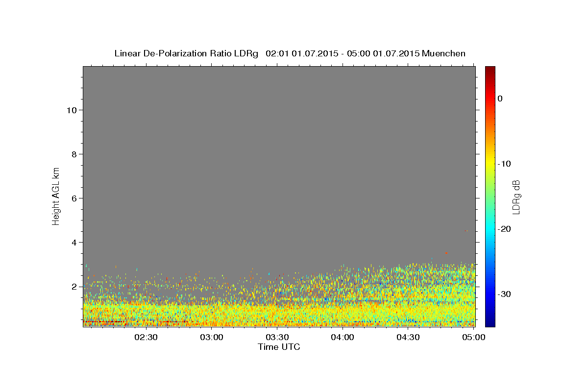Select the 'LDRg dB' colorbar label
This screenshot has height=392, width=588.
pyautogui.click(x=516, y=196)
